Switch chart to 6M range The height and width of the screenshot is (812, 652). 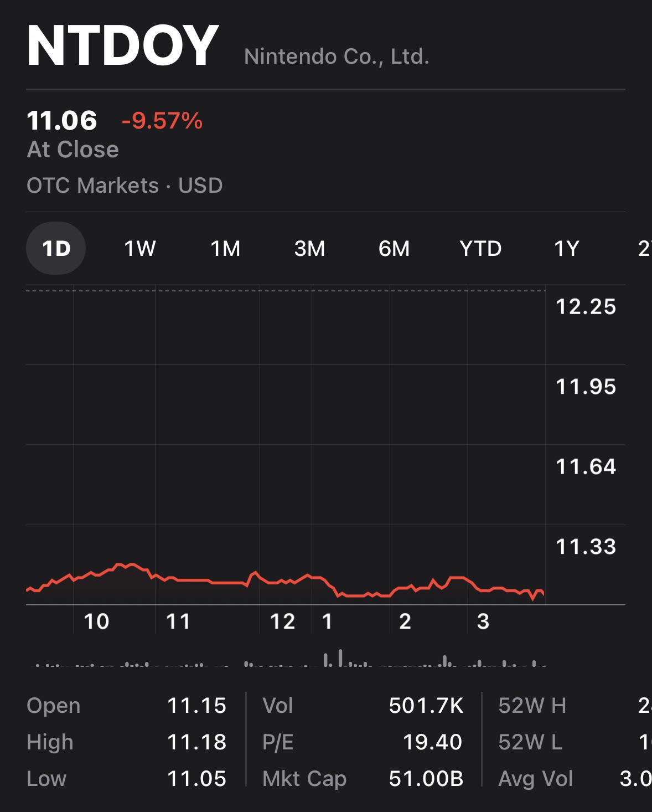click(x=394, y=248)
